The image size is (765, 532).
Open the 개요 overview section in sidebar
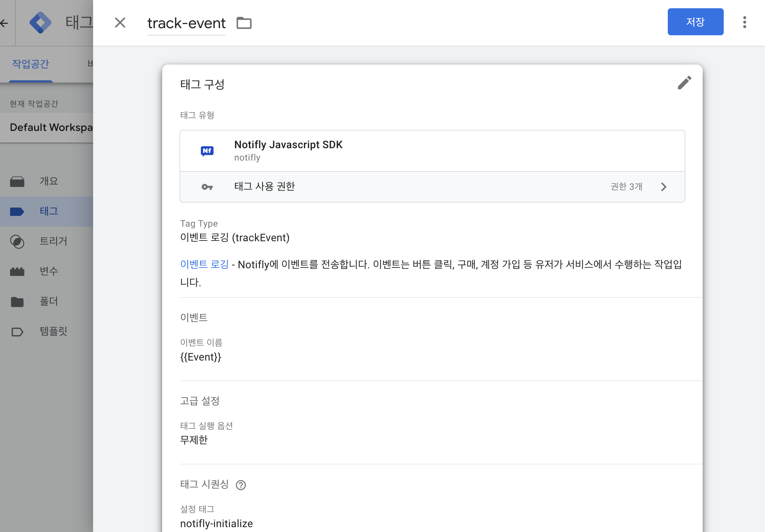(17, 181)
